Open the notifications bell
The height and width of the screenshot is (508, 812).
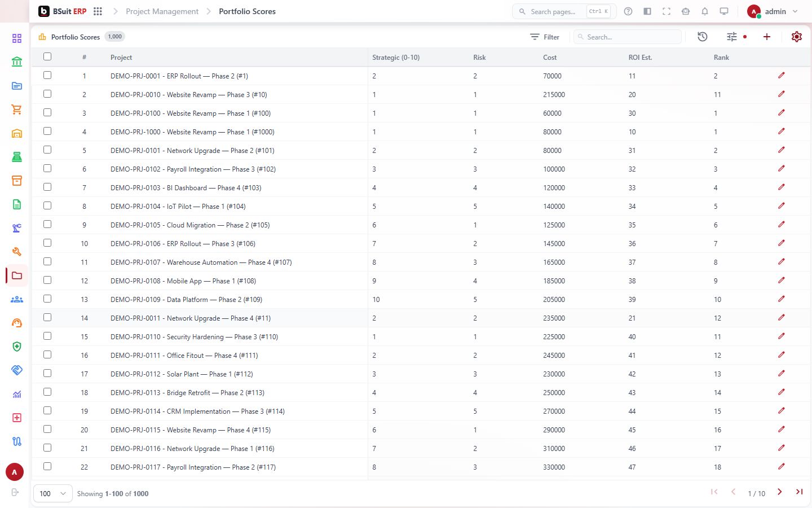click(x=705, y=11)
